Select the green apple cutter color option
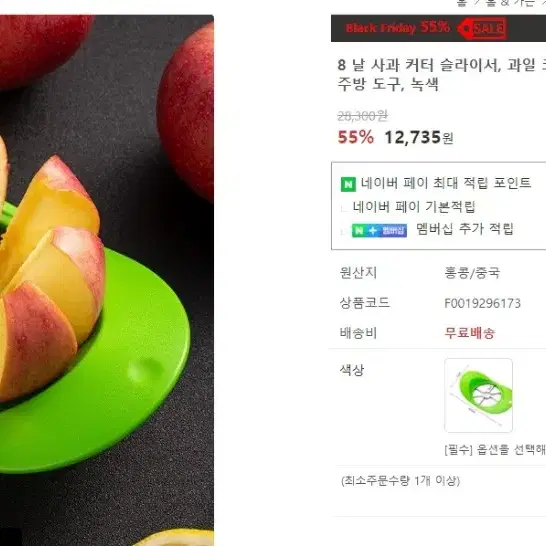The image size is (546, 546). click(478, 395)
